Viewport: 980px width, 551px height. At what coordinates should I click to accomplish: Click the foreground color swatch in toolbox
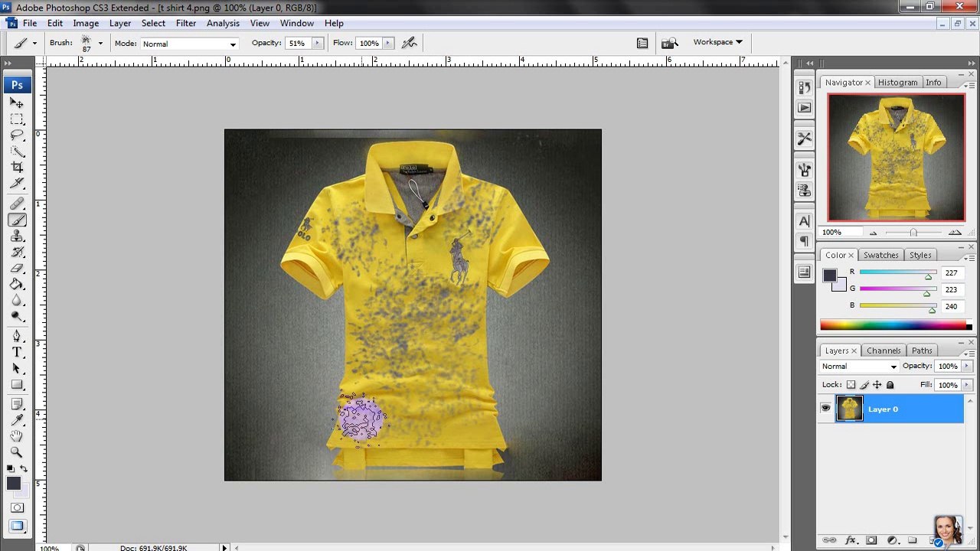(14, 484)
